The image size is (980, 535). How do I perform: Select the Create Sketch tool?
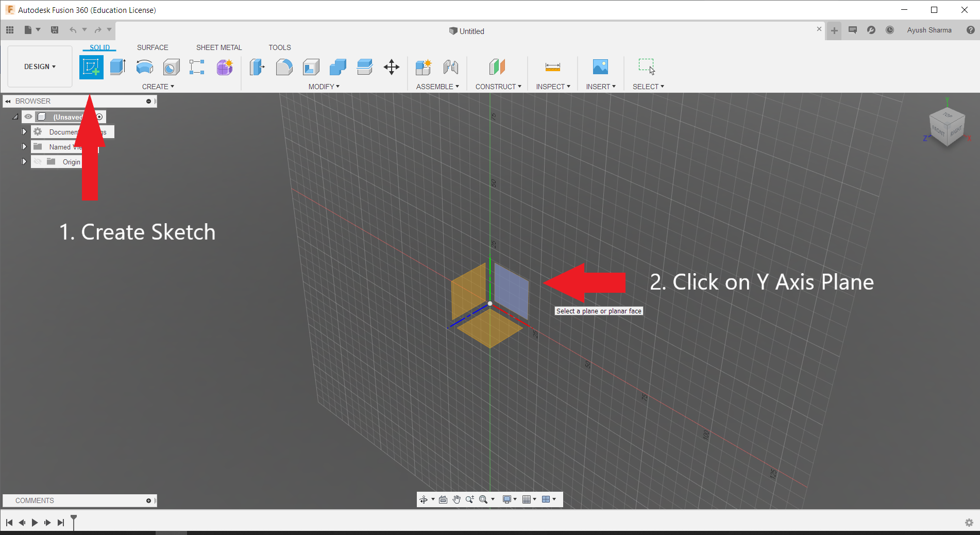[x=91, y=67]
